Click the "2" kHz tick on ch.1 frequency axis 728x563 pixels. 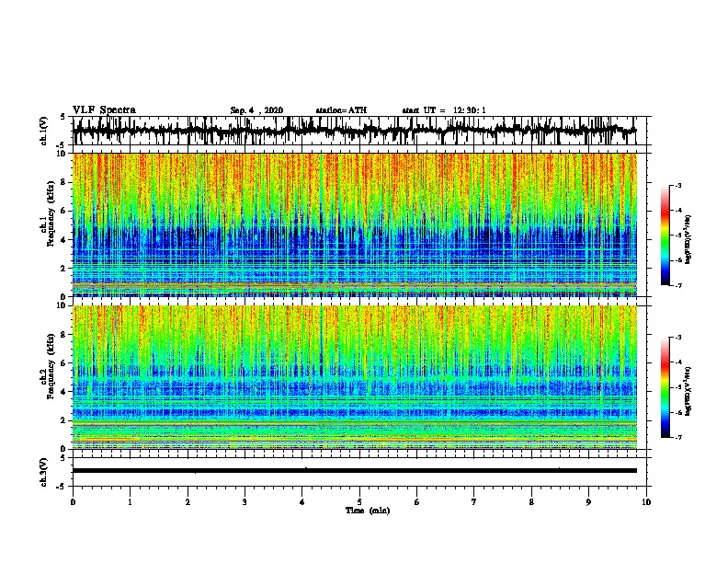tap(64, 269)
